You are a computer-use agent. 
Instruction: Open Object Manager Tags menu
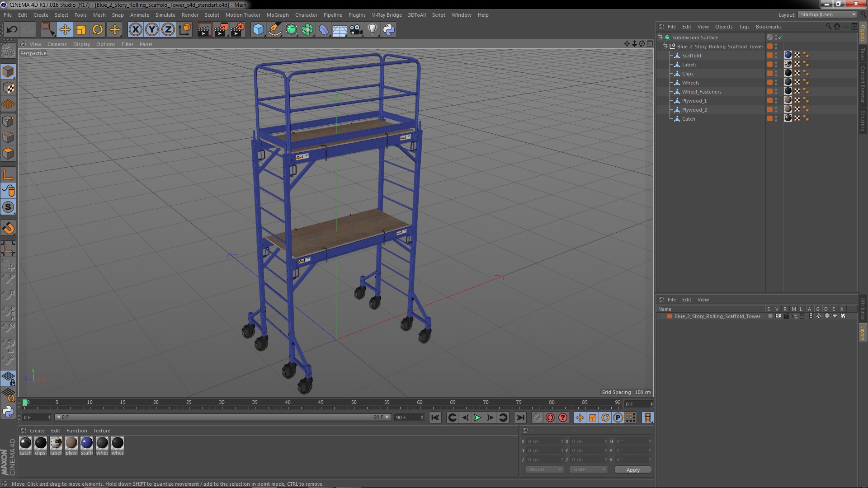744,27
